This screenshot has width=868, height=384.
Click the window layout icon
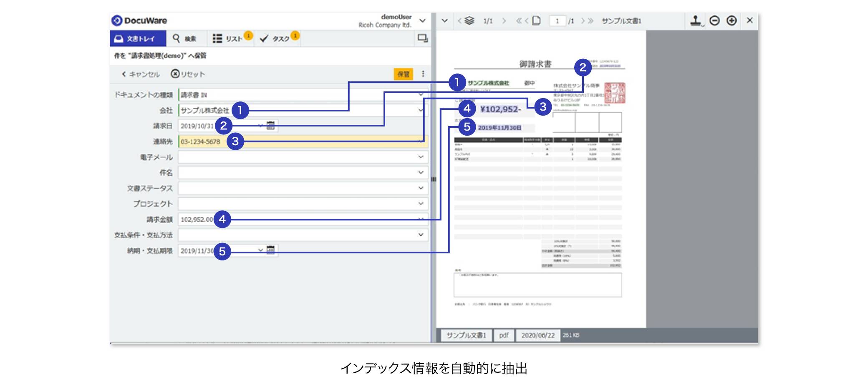422,38
